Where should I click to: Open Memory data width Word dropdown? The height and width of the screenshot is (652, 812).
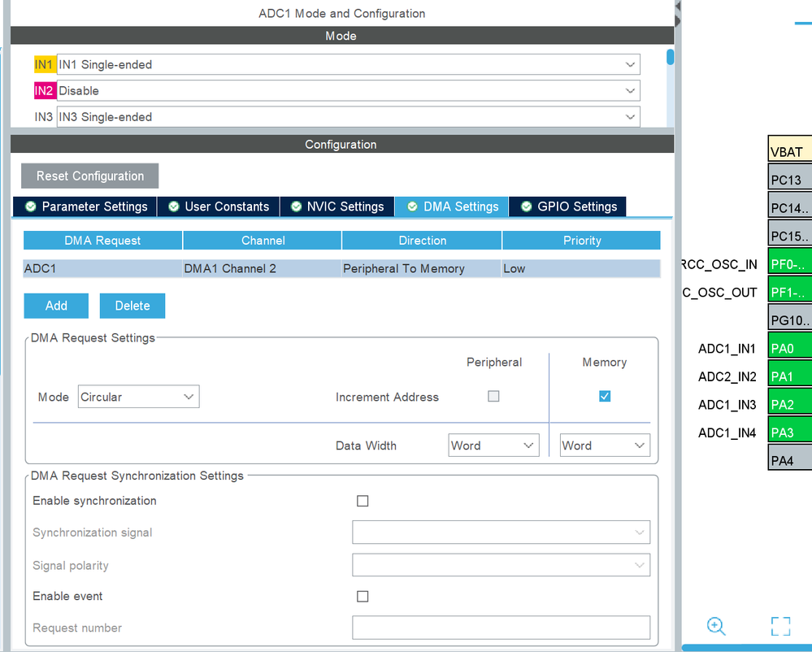click(605, 446)
